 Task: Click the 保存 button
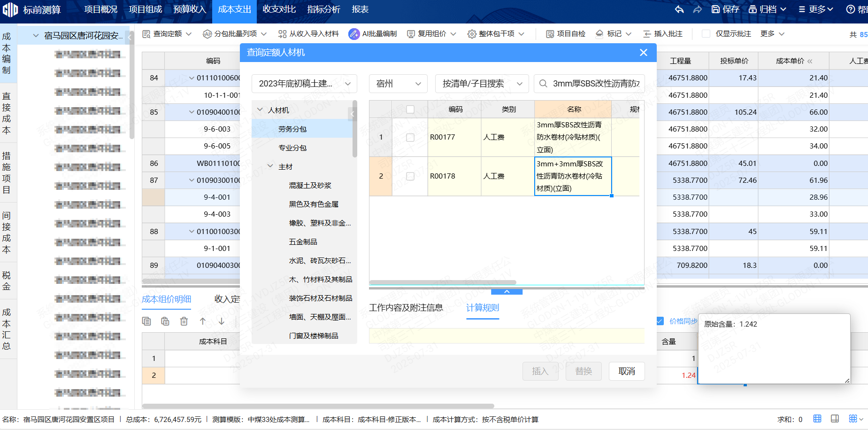tap(725, 9)
